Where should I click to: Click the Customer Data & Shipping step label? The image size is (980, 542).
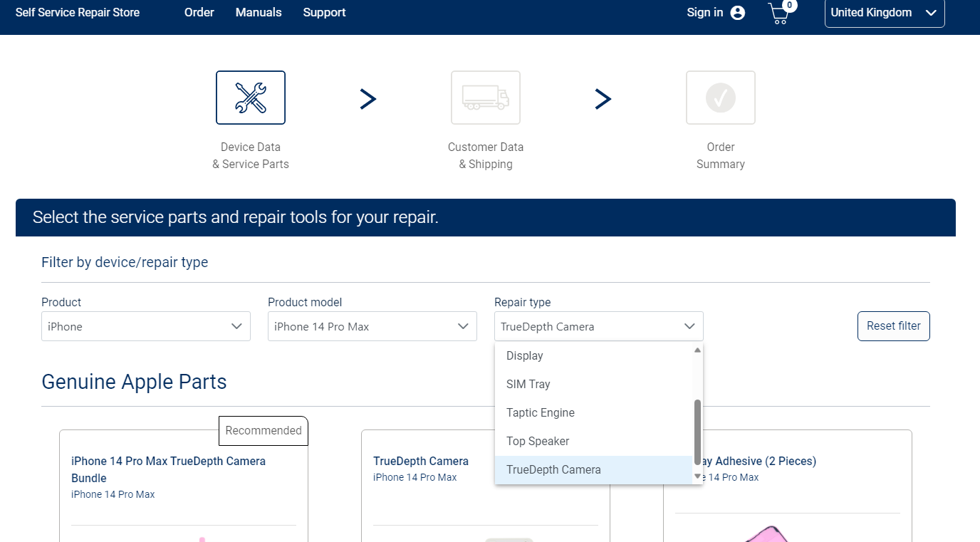click(486, 155)
